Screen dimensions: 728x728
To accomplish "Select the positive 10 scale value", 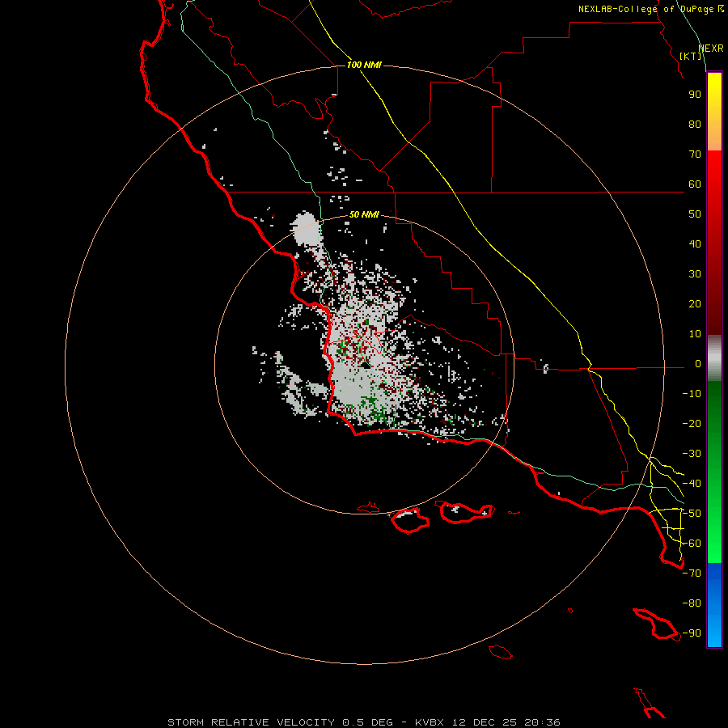I will point(695,334).
